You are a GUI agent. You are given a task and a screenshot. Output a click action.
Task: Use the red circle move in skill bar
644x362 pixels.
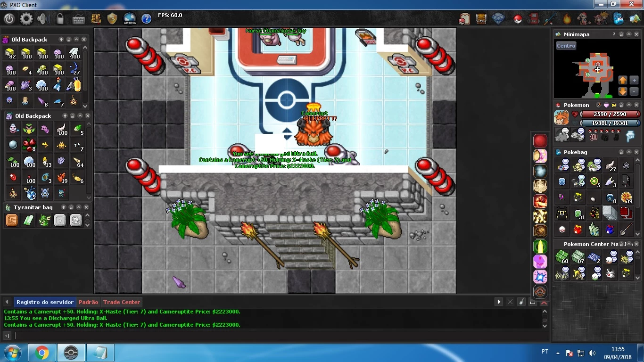tap(540, 140)
